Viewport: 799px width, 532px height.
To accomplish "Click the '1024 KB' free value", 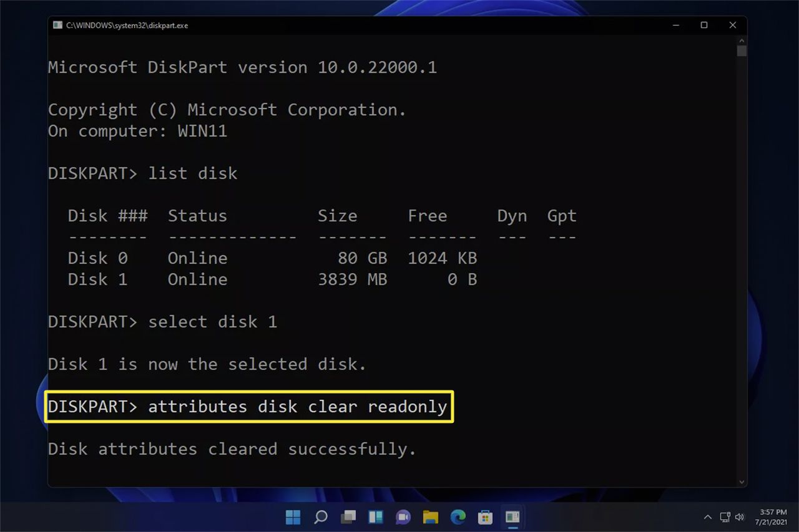I will (442, 258).
